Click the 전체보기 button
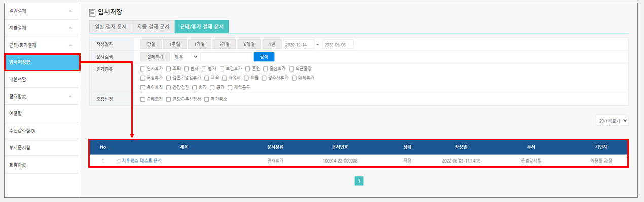 tap(155, 57)
